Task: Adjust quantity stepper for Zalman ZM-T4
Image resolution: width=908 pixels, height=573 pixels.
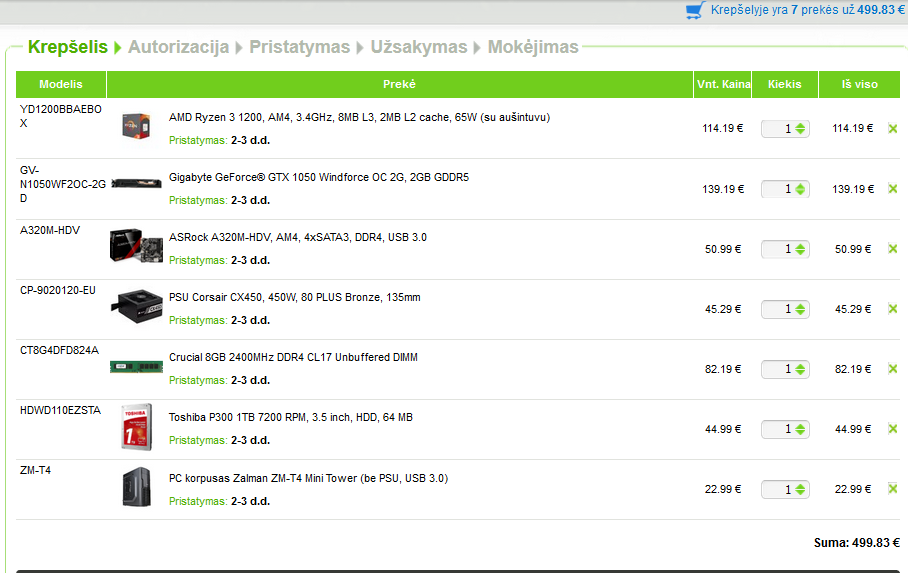Action: point(800,490)
